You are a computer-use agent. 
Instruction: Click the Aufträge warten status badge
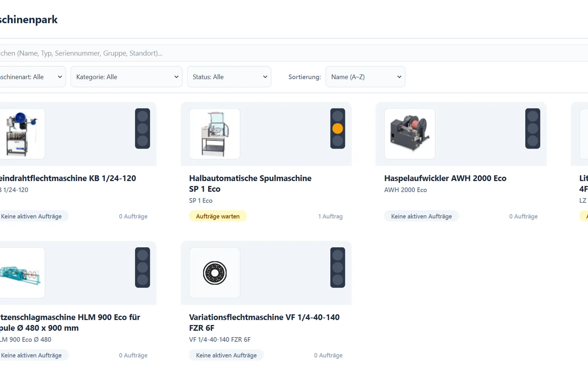(x=218, y=216)
